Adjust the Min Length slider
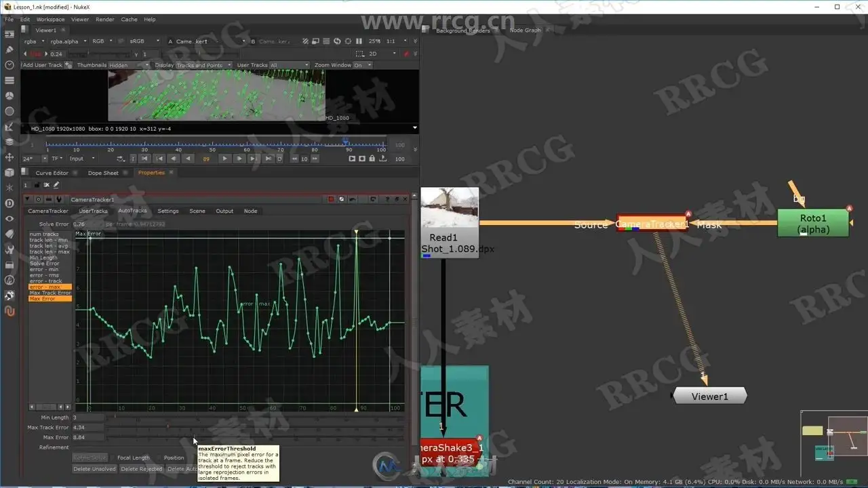 [x=256, y=418]
